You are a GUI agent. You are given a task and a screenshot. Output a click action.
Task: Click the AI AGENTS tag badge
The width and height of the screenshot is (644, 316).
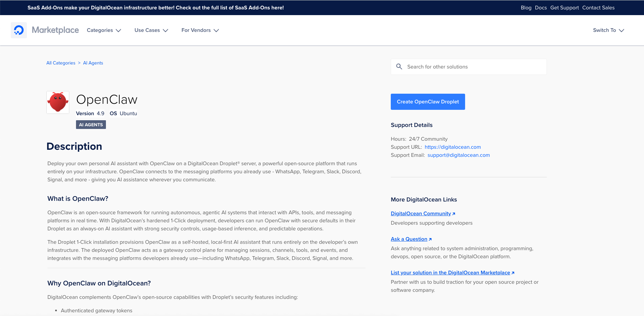(91, 125)
